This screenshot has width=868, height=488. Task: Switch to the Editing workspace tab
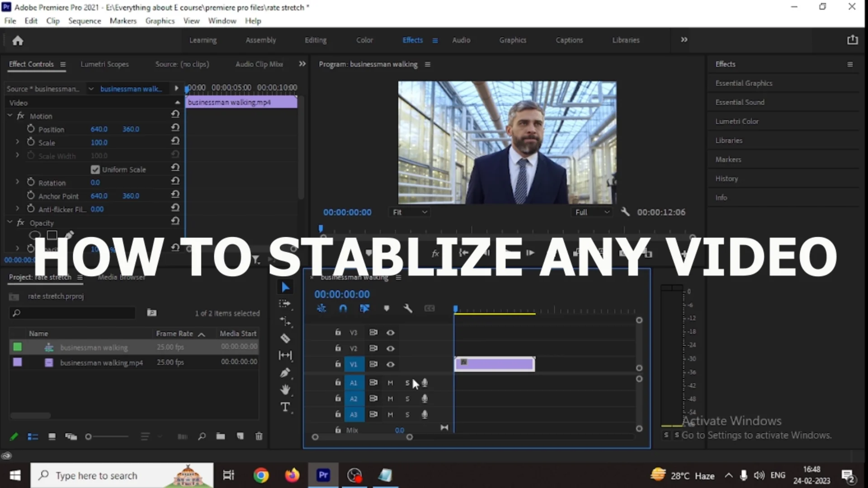tap(315, 40)
